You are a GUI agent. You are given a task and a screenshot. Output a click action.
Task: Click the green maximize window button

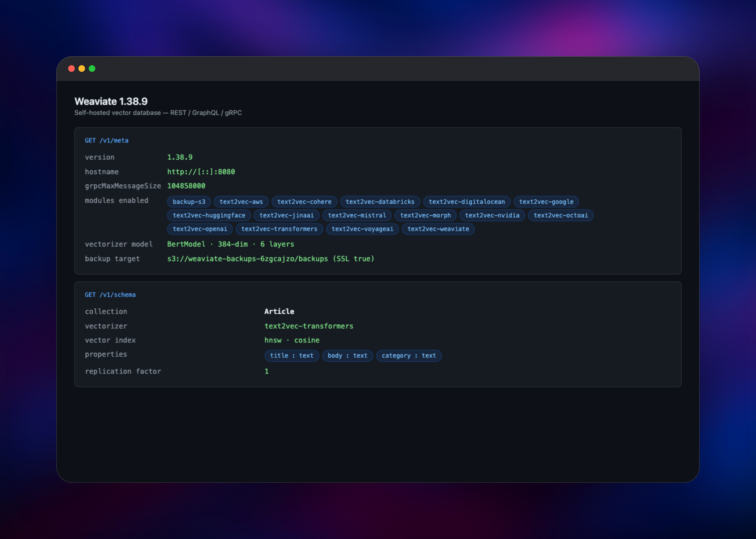click(92, 69)
